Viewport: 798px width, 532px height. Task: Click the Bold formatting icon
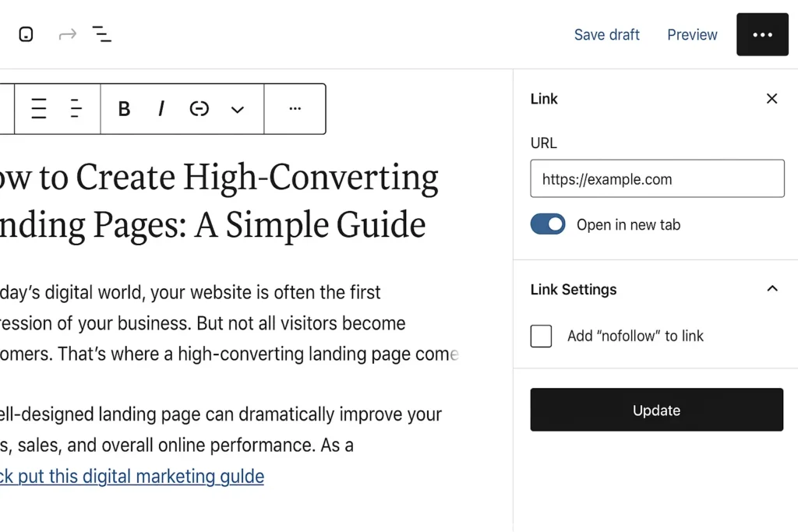(124, 109)
